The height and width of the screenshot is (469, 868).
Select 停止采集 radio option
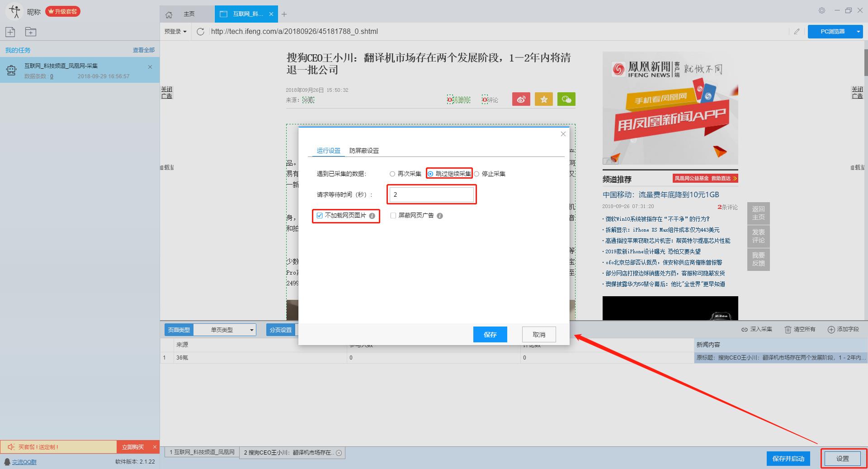[476, 174]
